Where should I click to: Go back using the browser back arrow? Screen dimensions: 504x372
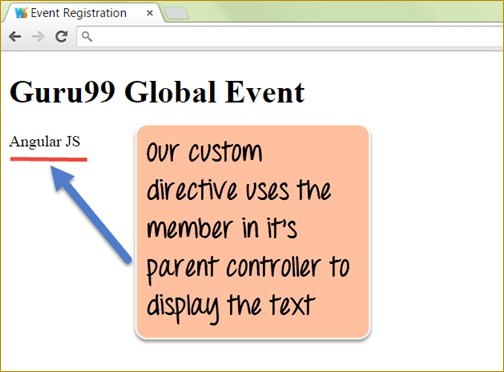coord(15,36)
